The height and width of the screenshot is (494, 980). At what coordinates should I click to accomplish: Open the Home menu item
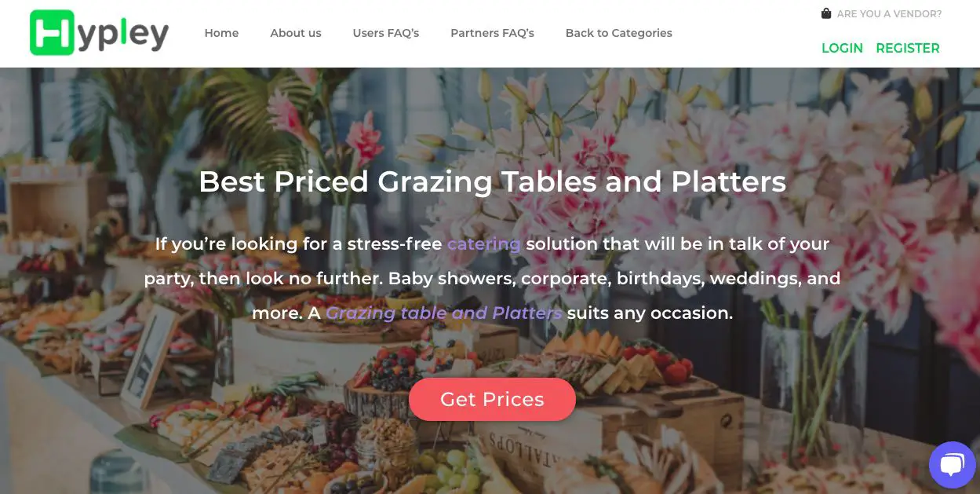pyautogui.click(x=221, y=33)
